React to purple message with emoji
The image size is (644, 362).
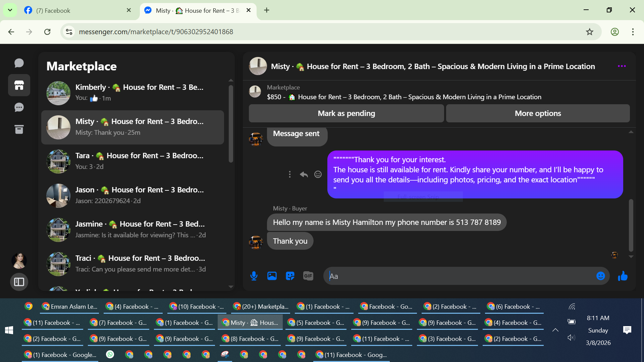pyautogui.click(x=318, y=174)
